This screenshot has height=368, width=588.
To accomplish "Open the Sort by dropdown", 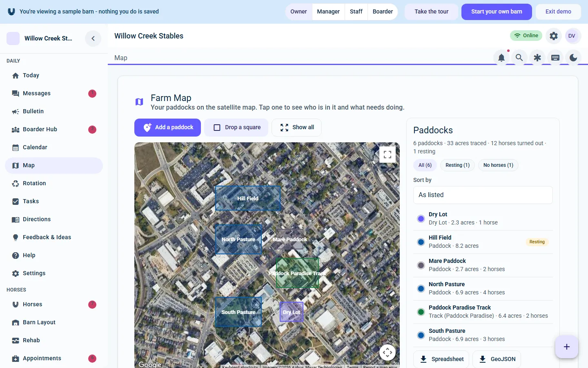I will 483,195.
